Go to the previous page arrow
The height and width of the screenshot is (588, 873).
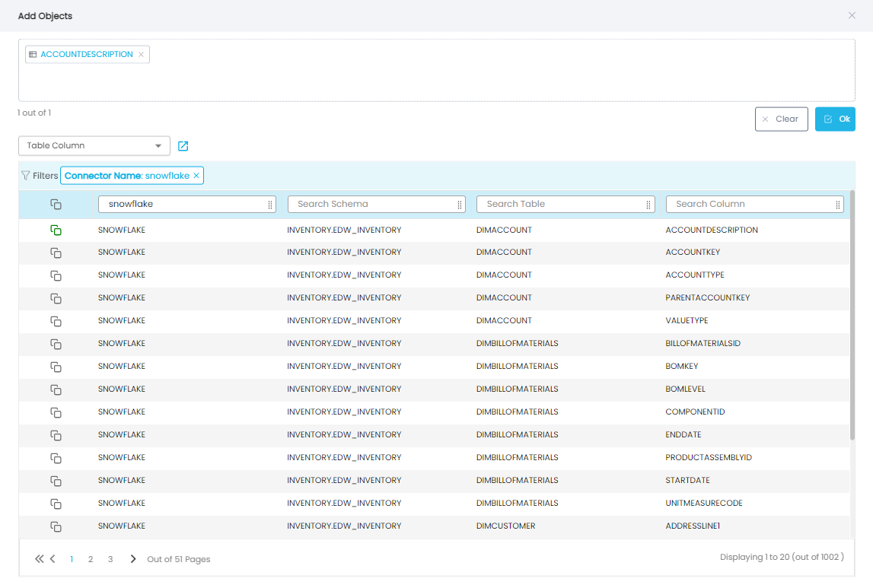(x=53, y=559)
